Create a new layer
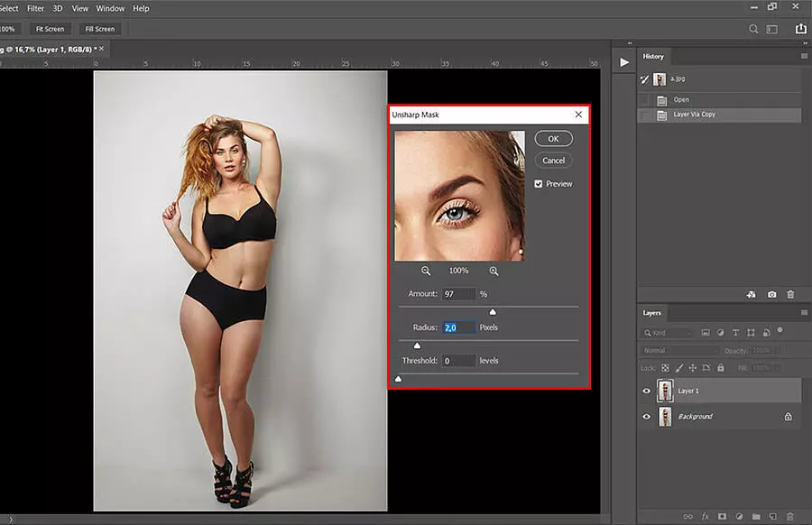The width and height of the screenshot is (812, 525). (x=772, y=516)
